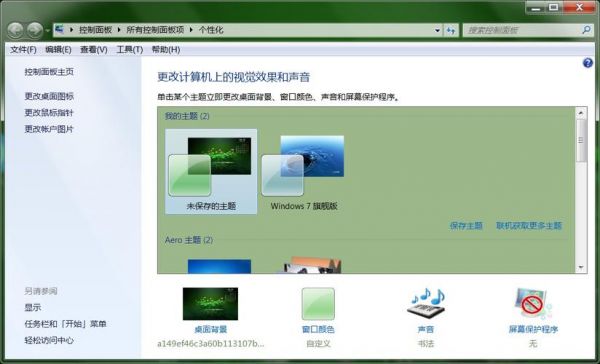Open 轻松访问中心 link

(x=49, y=340)
